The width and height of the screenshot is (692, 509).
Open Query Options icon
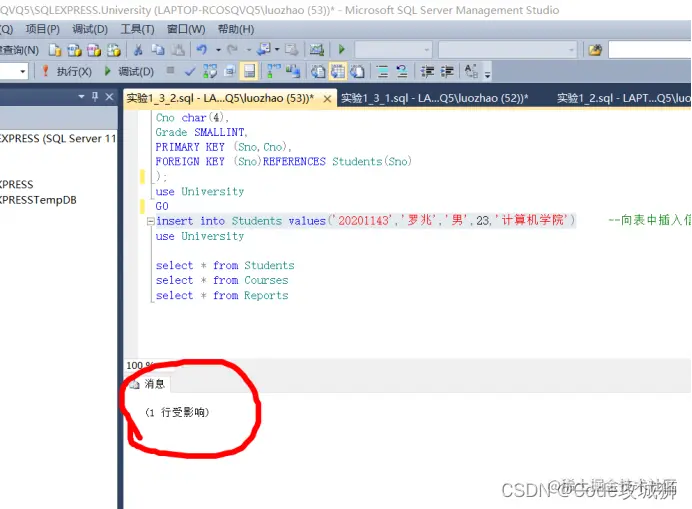(229, 71)
